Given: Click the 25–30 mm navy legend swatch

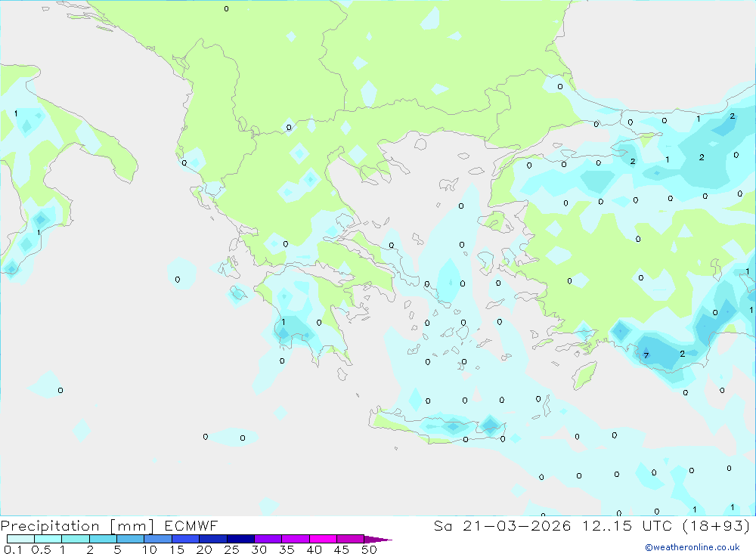Looking at the screenshot, I should click(240, 539).
